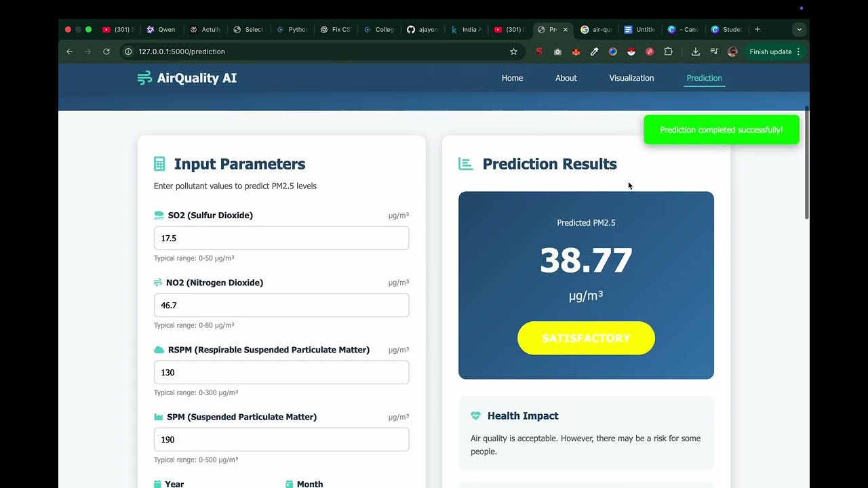This screenshot has height=488, width=868.
Task: Switch to the Python browser tab
Action: coord(292,30)
